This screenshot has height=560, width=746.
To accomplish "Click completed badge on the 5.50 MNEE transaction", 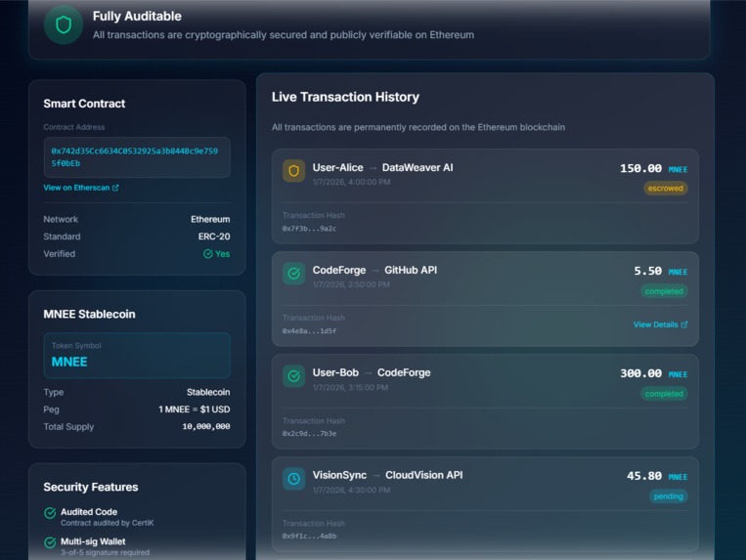I will coord(664,291).
